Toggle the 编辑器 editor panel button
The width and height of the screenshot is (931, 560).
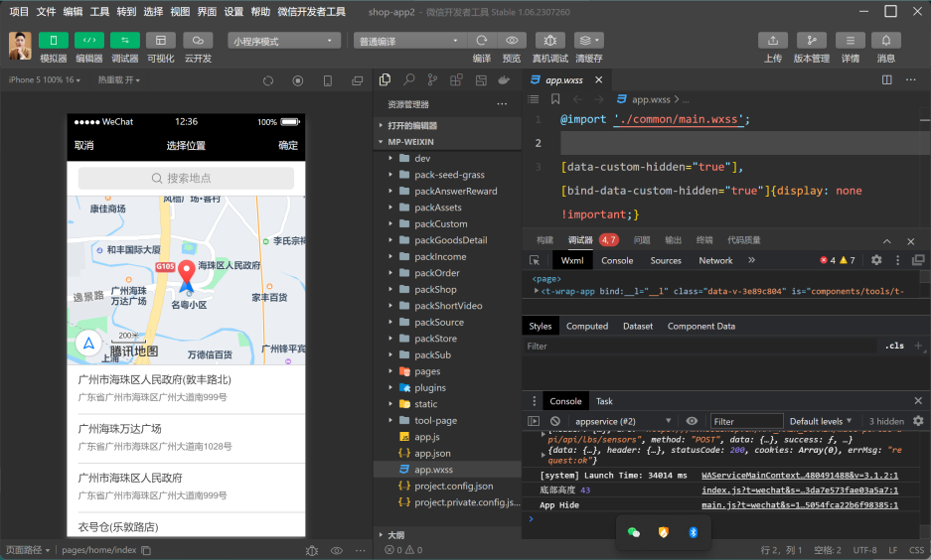click(89, 41)
